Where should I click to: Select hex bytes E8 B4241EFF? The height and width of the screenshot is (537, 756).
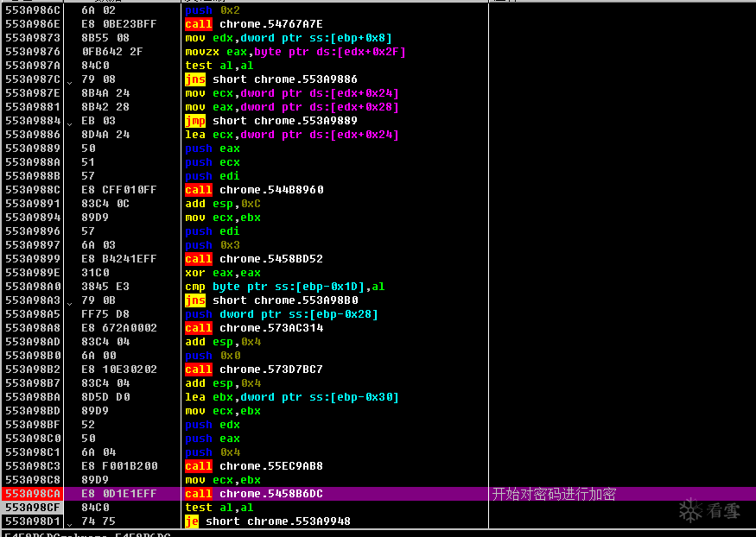pos(119,259)
